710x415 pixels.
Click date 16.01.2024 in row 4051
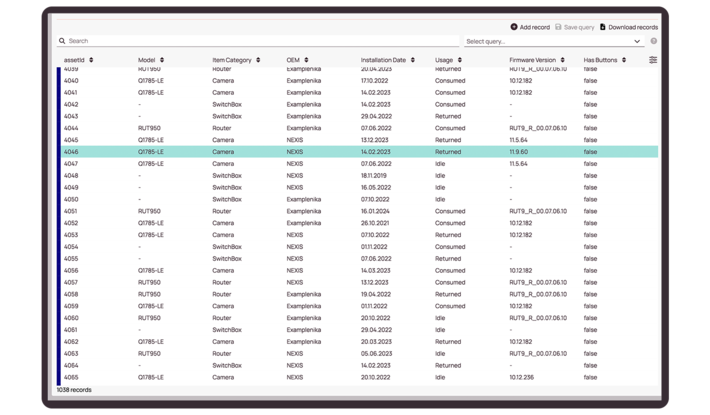coord(375,211)
